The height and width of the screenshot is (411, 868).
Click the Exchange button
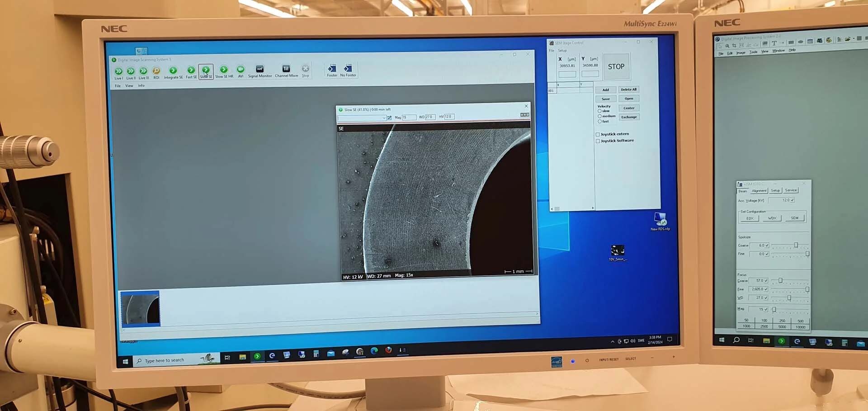tap(629, 117)
